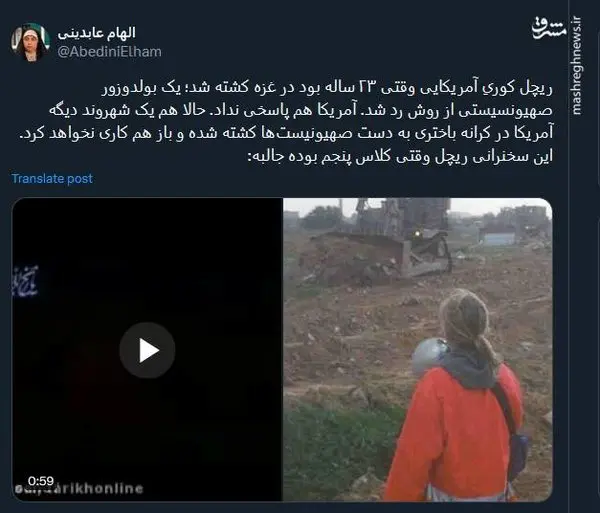Click the 0:59 video duration badge

click(41, 481)
